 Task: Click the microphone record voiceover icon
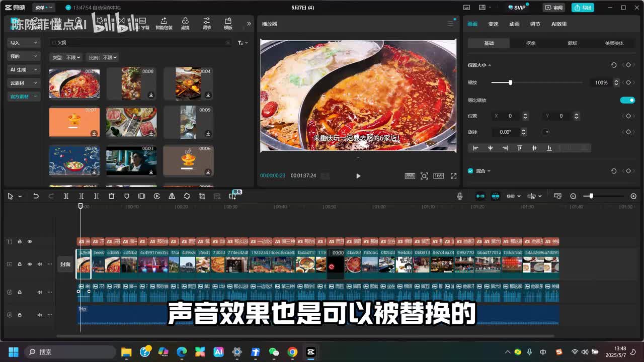point(460,196)
